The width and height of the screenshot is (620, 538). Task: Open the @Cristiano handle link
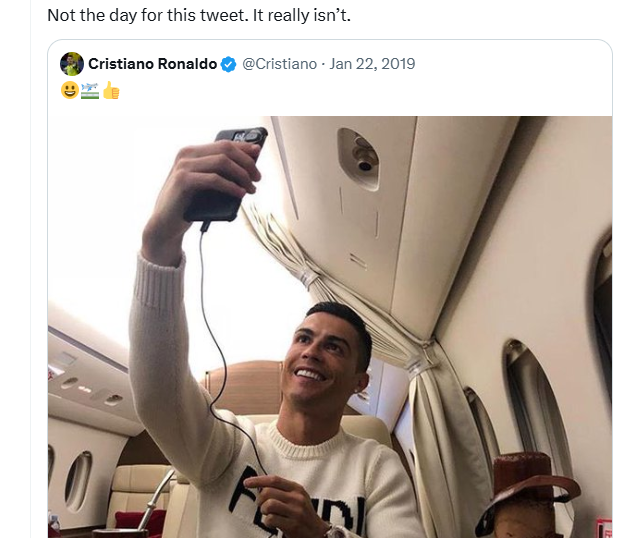point(279,64)
